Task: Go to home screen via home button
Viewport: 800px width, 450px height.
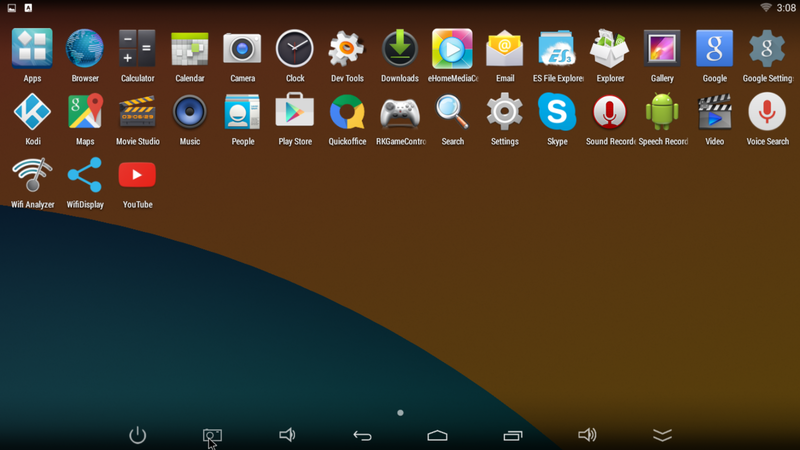Action: (x=437, y=435)
